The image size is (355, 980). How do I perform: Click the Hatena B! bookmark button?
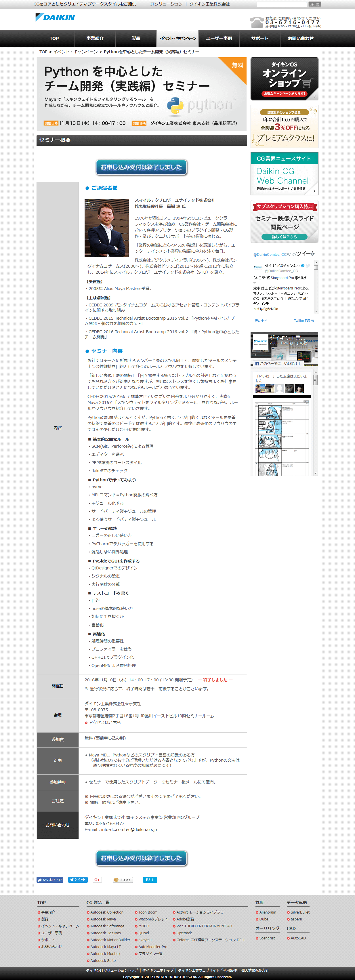point(150,880)
